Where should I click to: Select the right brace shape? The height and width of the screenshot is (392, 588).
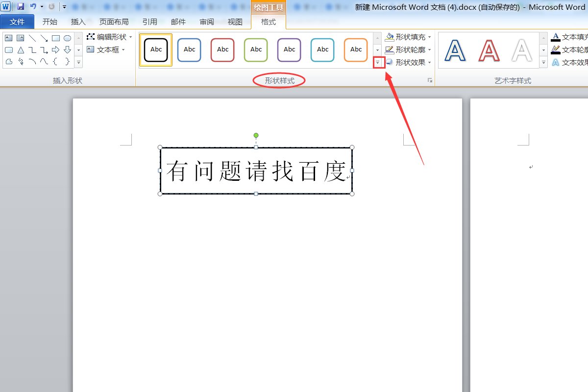pos(68,61)
